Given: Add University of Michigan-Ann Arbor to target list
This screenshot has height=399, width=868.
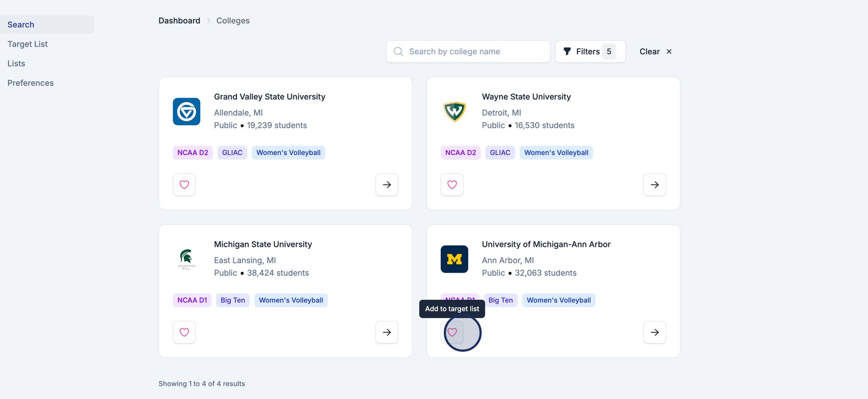Looking at the screenshot, I should pyautogui.click(x=452, y=332).
